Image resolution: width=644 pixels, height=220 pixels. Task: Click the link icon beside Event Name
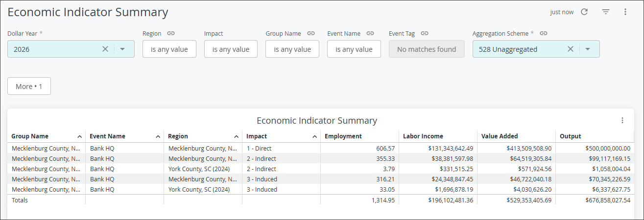(370, 33)
